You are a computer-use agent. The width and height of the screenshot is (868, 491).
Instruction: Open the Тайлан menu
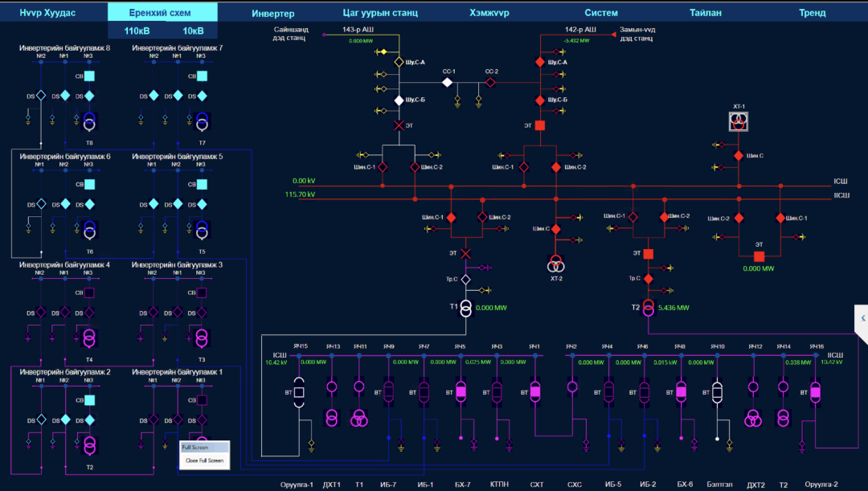point(705,14)
